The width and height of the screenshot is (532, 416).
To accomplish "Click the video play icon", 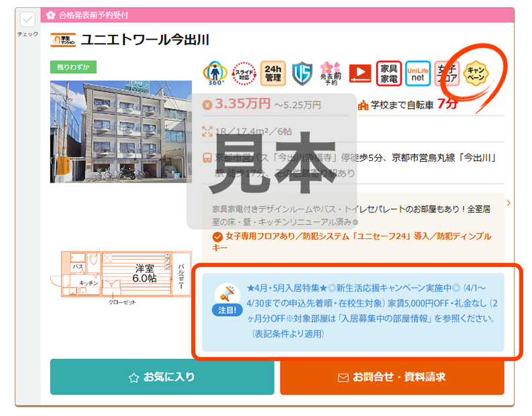I will pyautogui.click(x=360, y=73).
